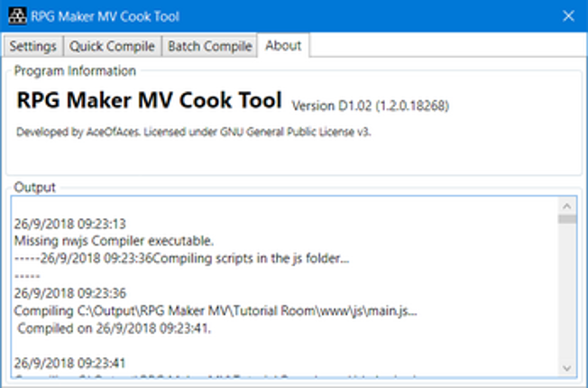Click the 'Compiled on 26/9/2018 09:23:41.' line
This screenshot has width=588, height=388.
(x=115, y=328)
